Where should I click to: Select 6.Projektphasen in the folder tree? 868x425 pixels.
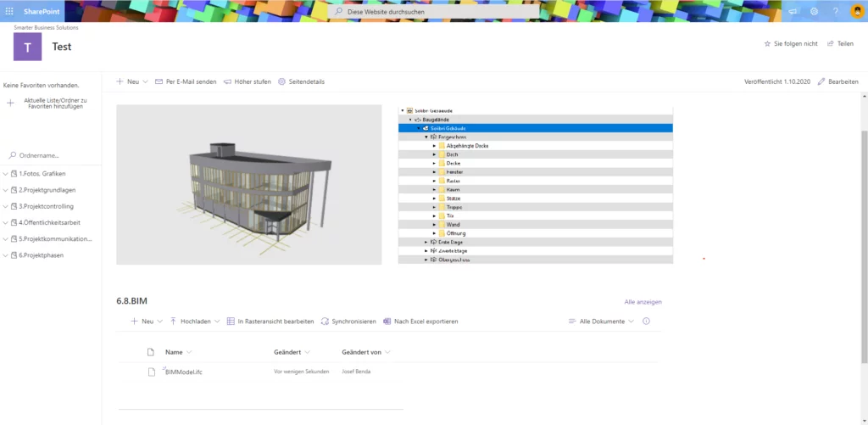click(x=42, y=255)
